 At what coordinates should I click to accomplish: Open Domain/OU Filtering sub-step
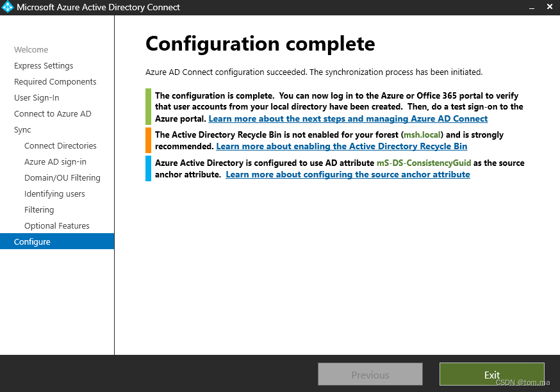(x=62, y=178)
